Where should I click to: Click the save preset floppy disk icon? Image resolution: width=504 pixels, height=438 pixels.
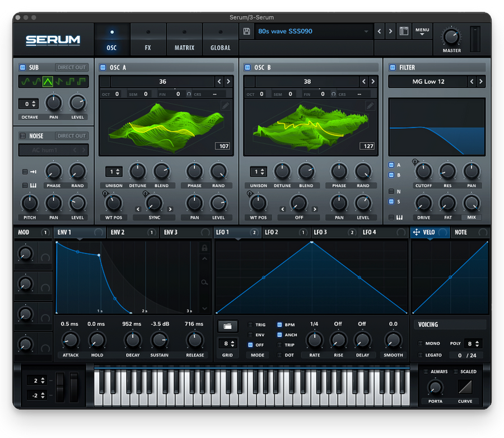coord(246,31)
